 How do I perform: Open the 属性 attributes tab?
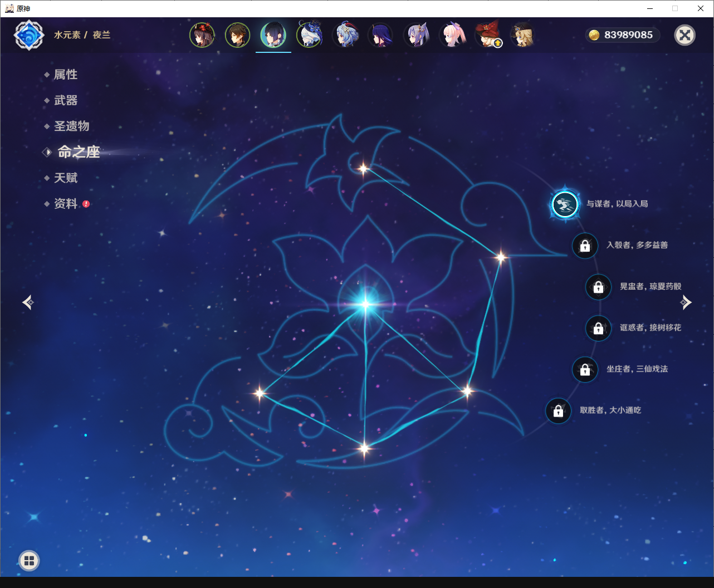66,75
